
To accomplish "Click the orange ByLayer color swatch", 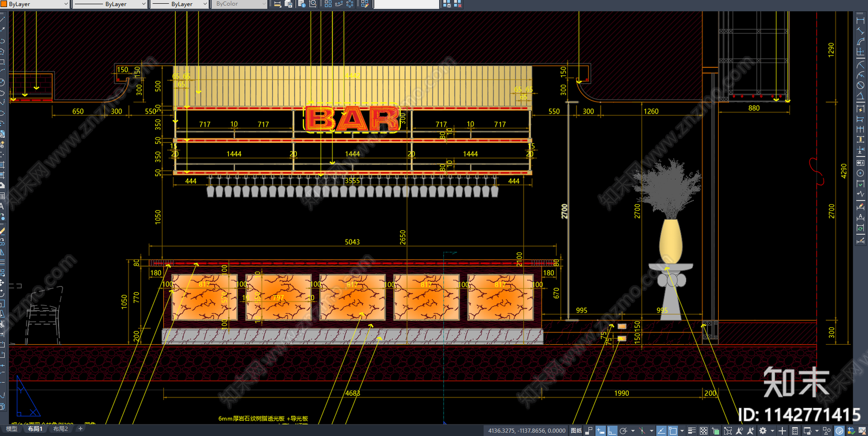I will 4,4.
